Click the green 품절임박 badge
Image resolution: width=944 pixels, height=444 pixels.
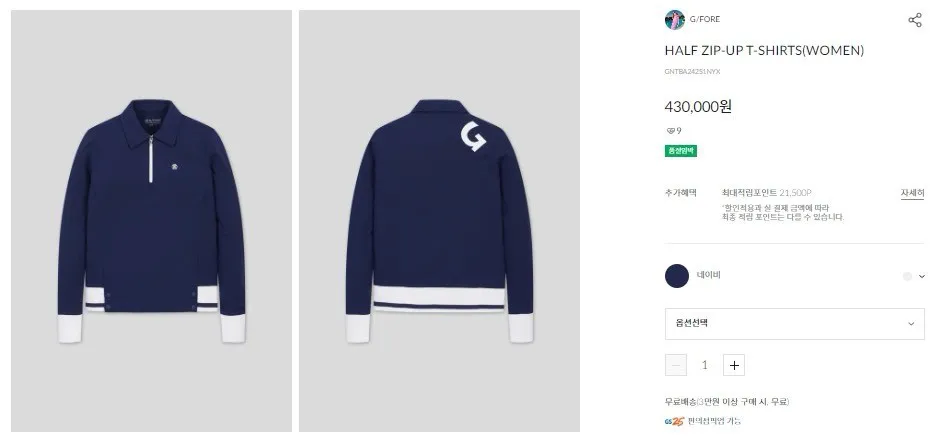pyautogui.click(x=680, y=151)
